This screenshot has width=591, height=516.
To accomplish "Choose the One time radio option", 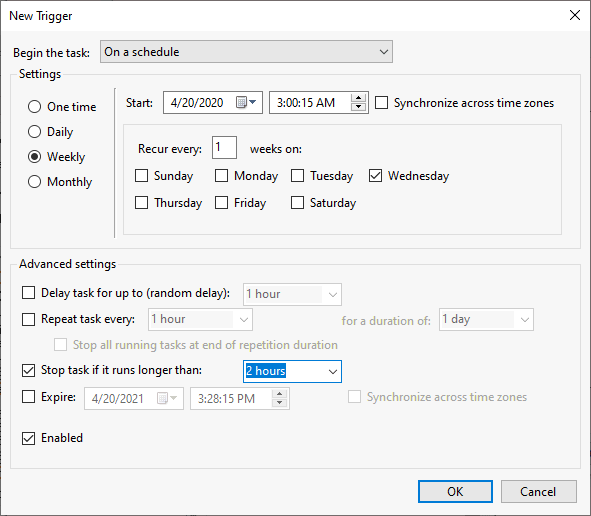I will [34, 107].
